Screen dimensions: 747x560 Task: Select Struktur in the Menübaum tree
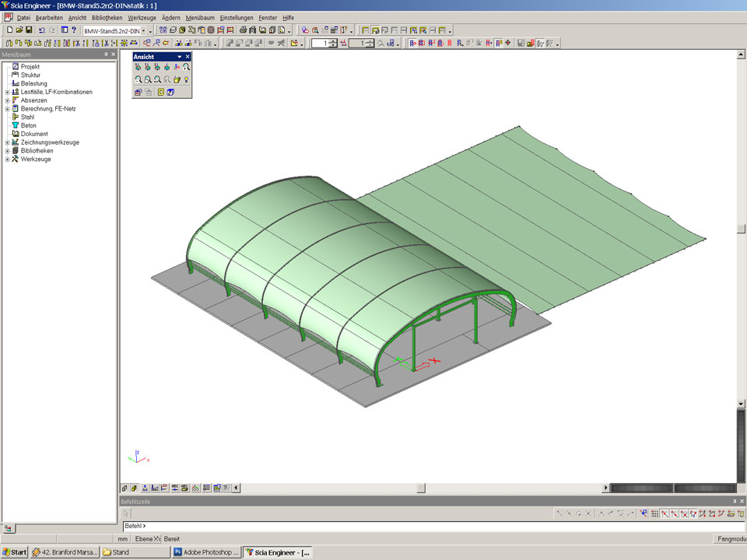[x=31, y=75]
